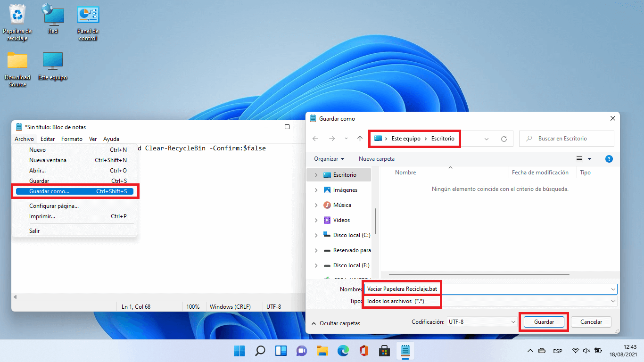Open File Explorer from the taskbar
The height and width of the screenshot is (362, 644).
pyautogui.click(x=322, y=351)
